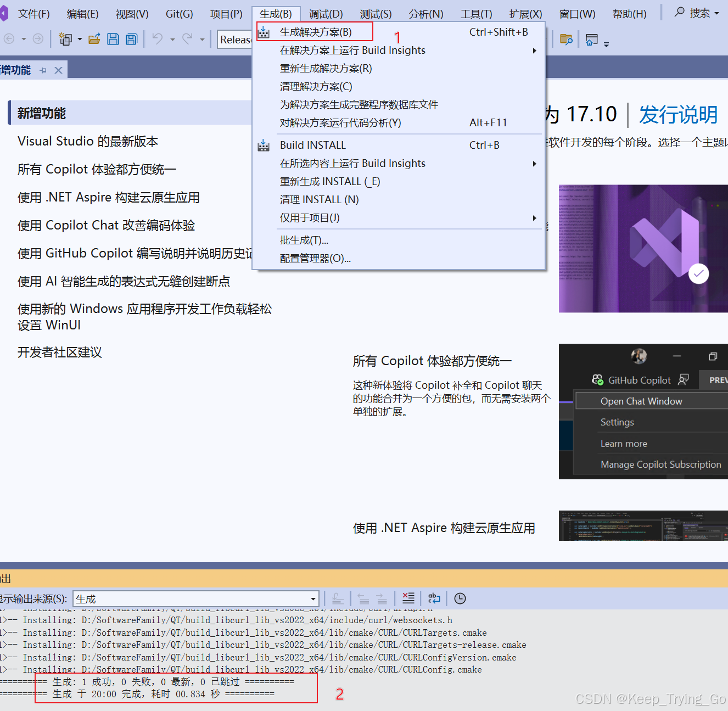Click the Open File folder icon

coord(94,38)
